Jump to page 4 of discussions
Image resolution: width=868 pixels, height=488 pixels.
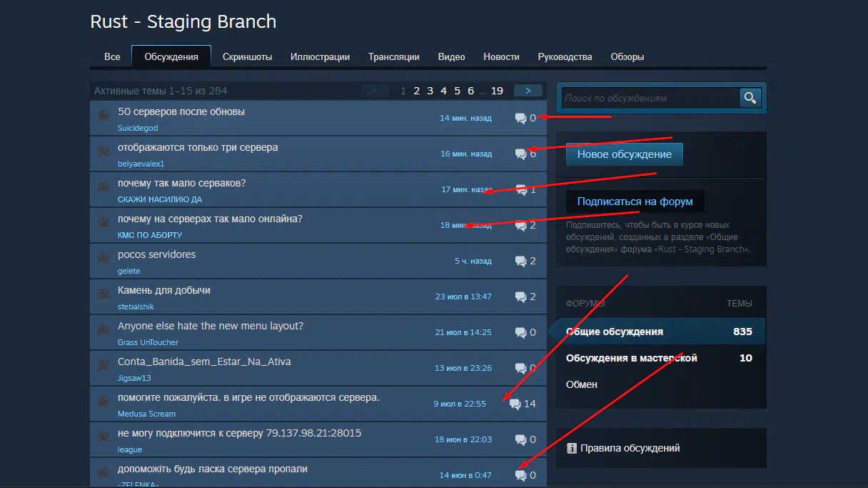coord(444,91)
